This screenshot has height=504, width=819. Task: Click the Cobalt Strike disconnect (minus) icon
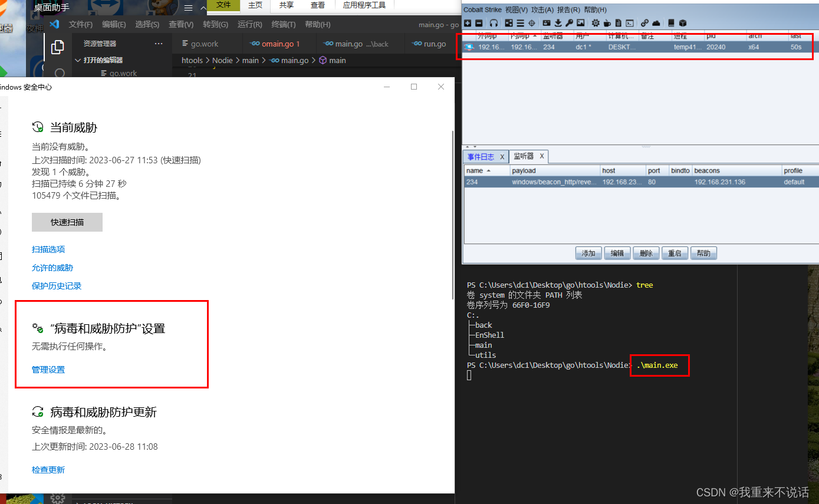(x=479, y=23)
